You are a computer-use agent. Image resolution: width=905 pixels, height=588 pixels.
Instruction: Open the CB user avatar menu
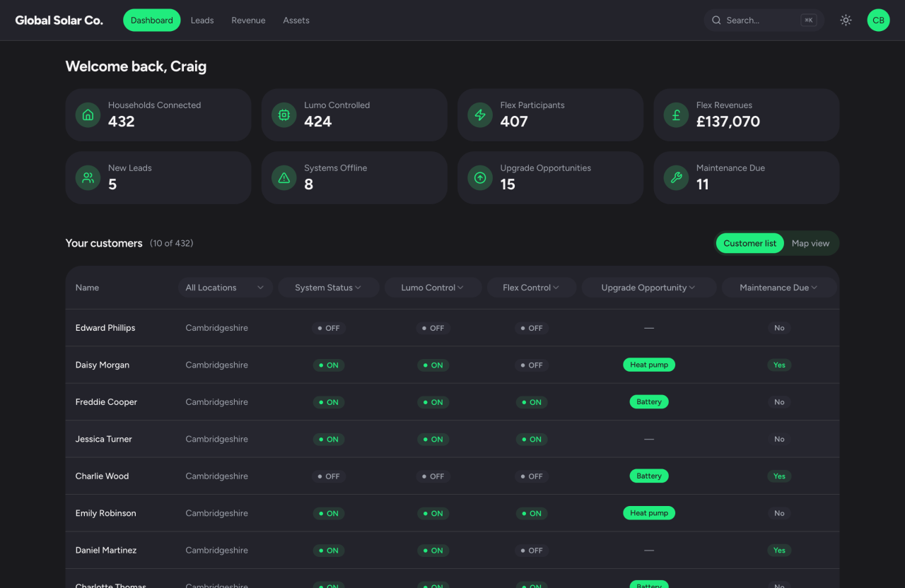(878, 20)
